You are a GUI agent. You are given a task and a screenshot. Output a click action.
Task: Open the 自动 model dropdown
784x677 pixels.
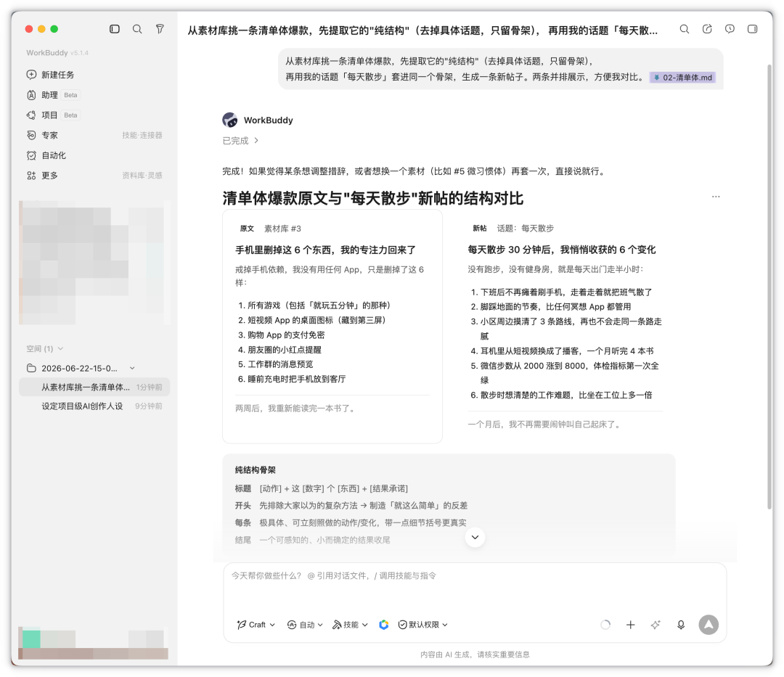305,625
